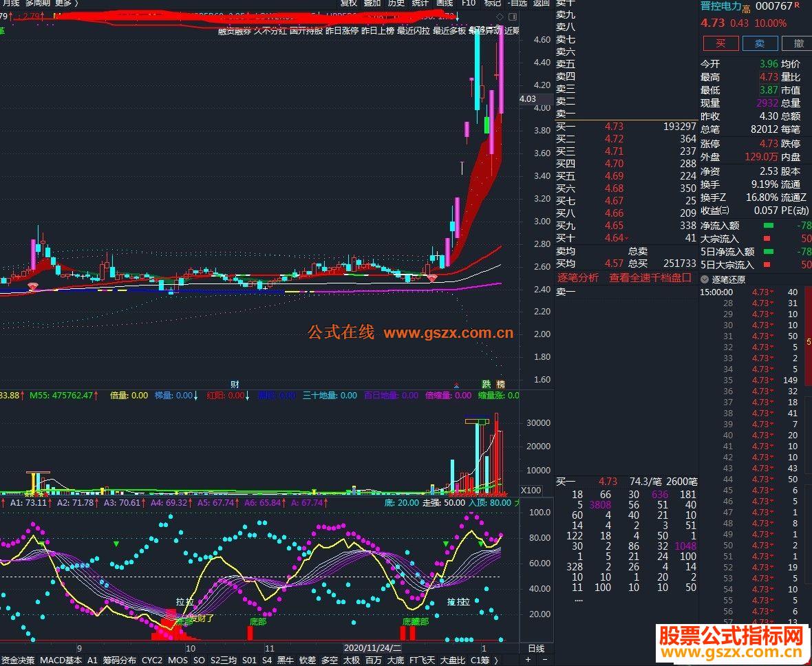Select the 大底 indicator tab

396,660
